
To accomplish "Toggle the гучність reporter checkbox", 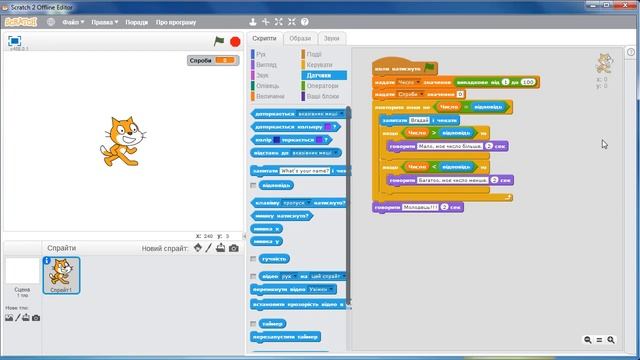I will tap(253, 259).
